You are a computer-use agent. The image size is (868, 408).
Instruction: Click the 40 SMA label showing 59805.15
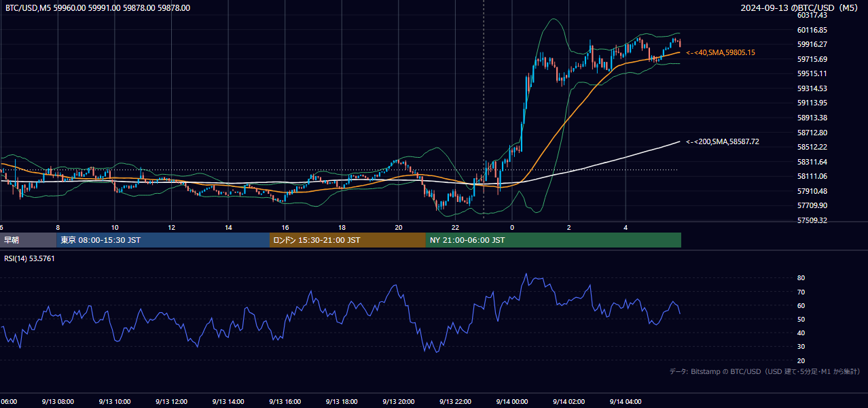[x=721, y=52]
